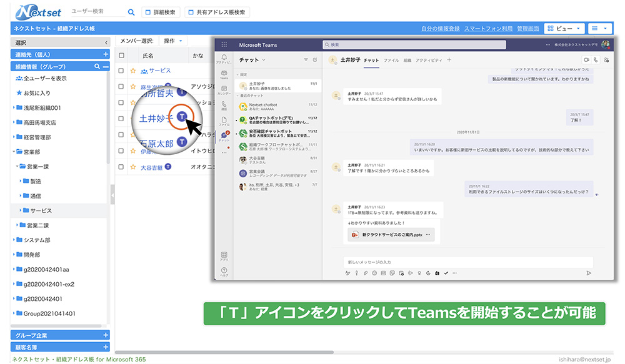Open the ビュー view dropdown
Image resolution: width=625 pixels, height=364 pixels.
[x=564, y=28]
